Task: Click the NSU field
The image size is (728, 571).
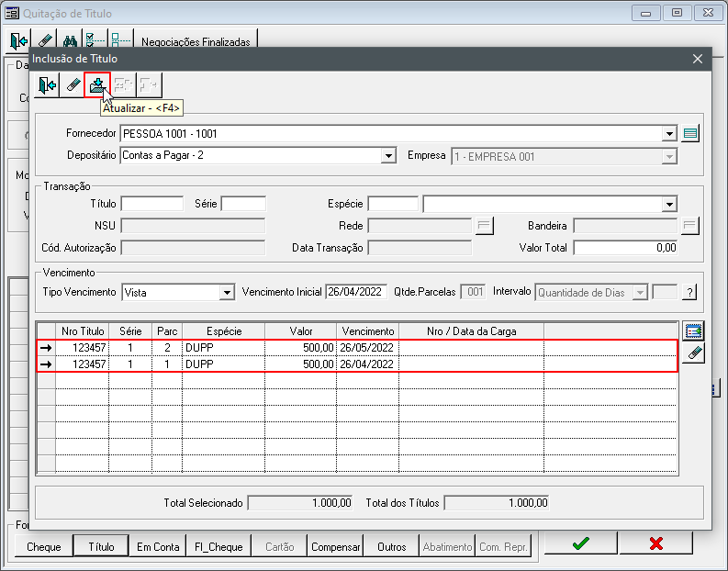Action: 193,226
